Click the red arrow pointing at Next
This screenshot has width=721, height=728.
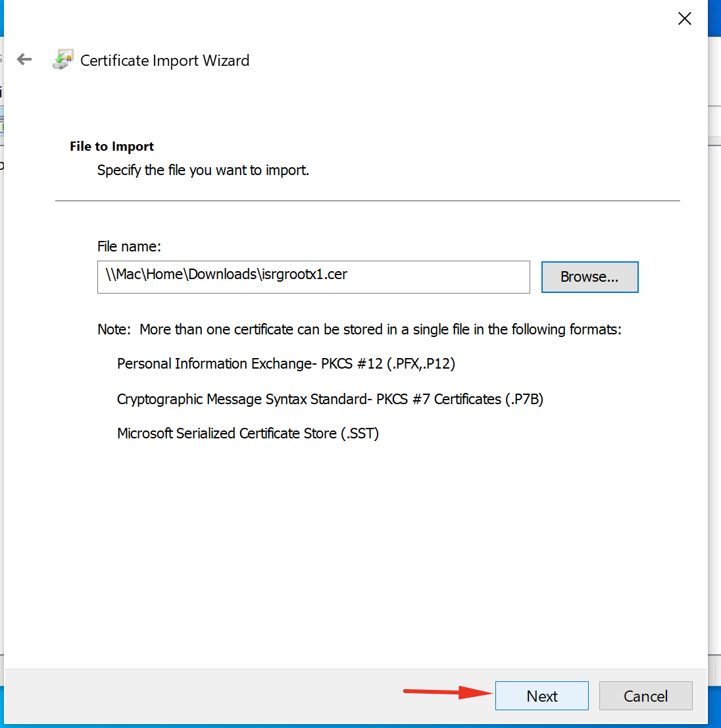pos(447,692)
